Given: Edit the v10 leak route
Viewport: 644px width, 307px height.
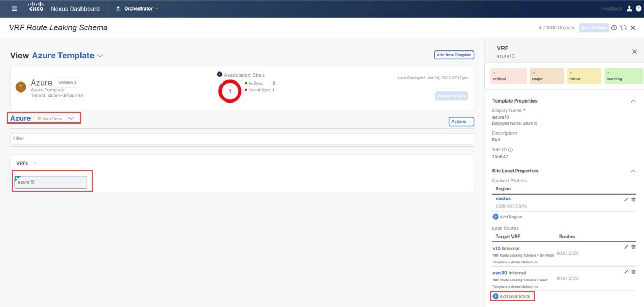Looking at the screenshot, I should point(626,247).
